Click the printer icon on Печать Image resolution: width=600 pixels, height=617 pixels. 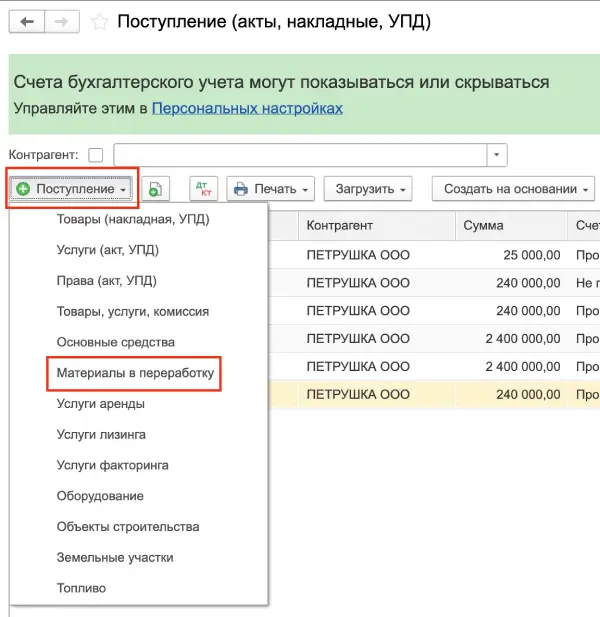240,189
